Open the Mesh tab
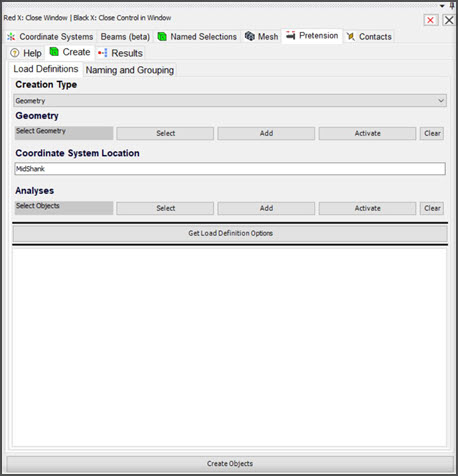The width and height of the screenshot is (458, 476). click(x=261, y=37)
